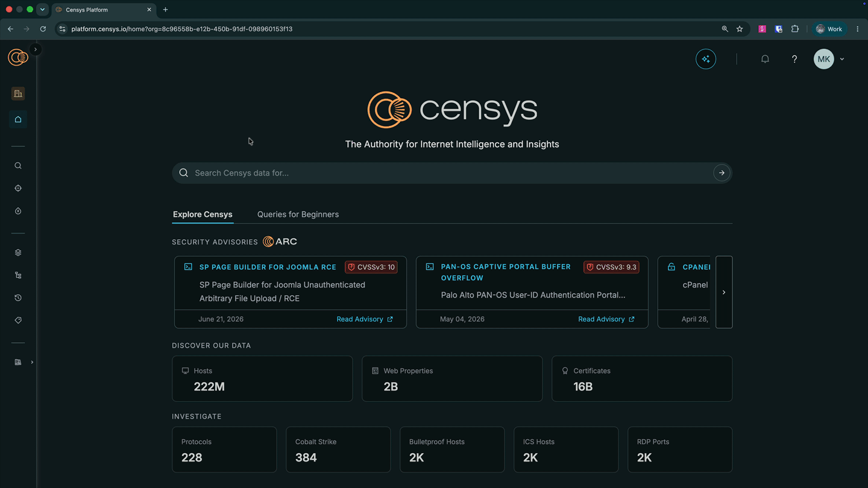Switch to Queries for Beginners tab
Screen dimensions: 868x488
tap(298, 214)
